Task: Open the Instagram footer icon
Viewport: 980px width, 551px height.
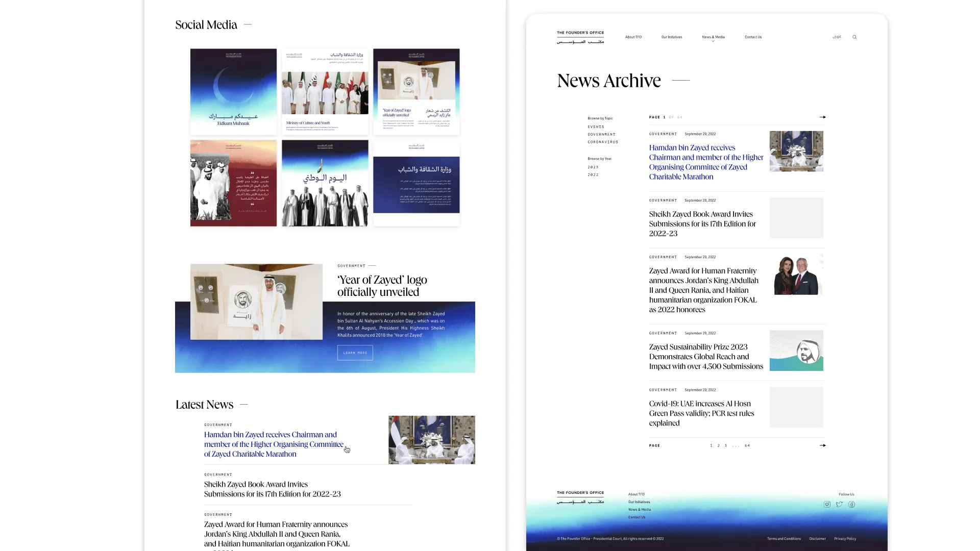Action: [827, 505]
